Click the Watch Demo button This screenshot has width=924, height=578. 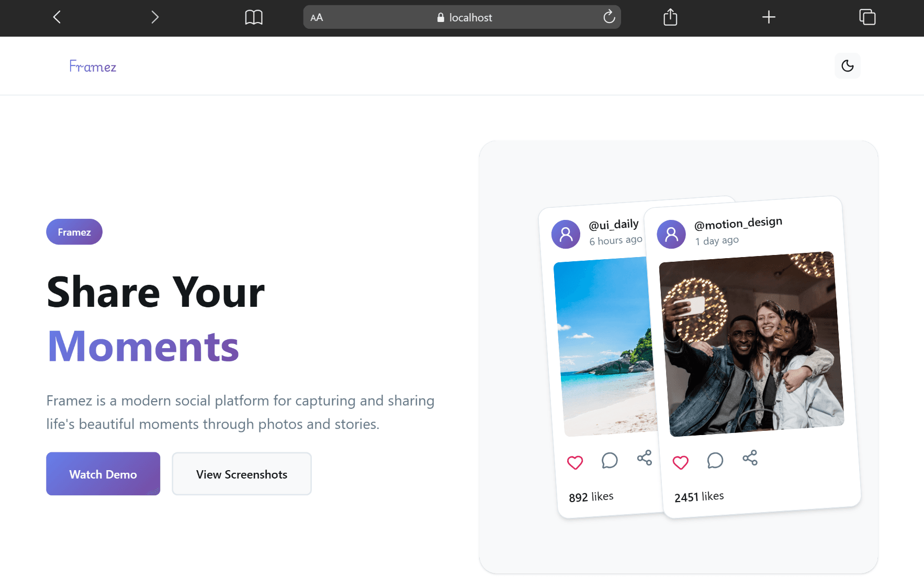pos(103,474)
